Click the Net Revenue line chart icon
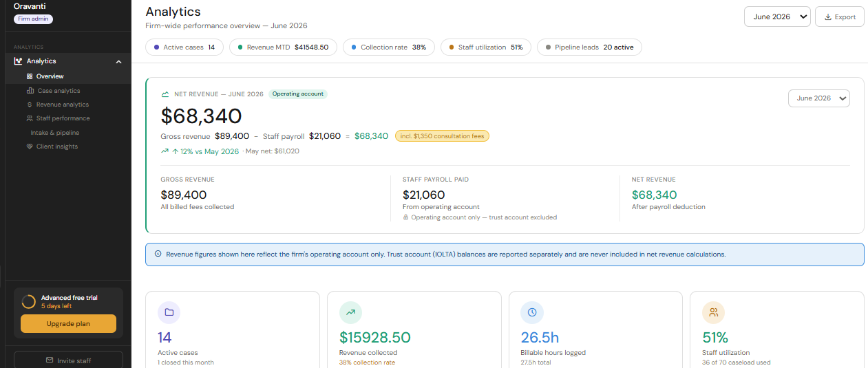 [x=165, y=94]
